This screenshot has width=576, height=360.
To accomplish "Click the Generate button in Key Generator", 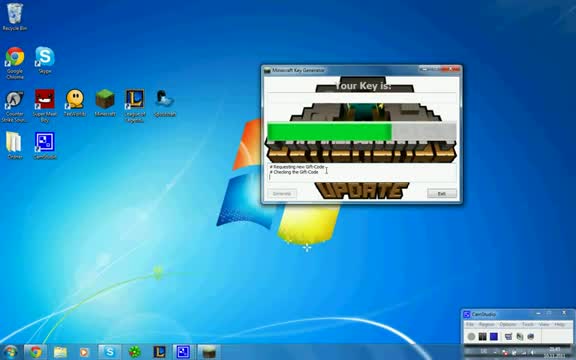I will click(282, 194).
